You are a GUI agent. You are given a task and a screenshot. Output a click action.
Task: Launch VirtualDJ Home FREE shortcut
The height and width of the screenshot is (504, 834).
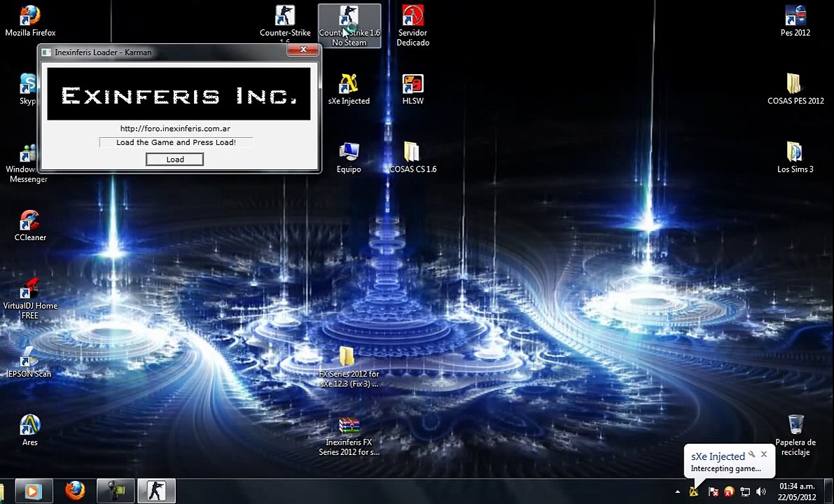tap(30, 299)
